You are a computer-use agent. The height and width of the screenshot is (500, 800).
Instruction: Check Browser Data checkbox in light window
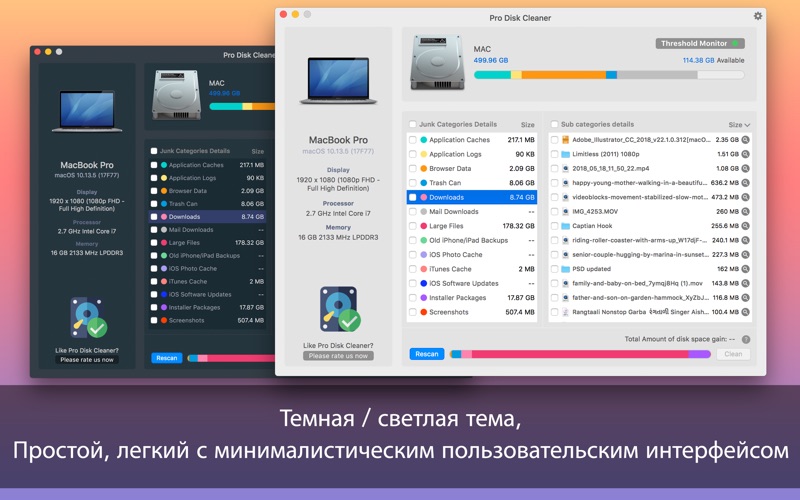(x=413, y=168)
